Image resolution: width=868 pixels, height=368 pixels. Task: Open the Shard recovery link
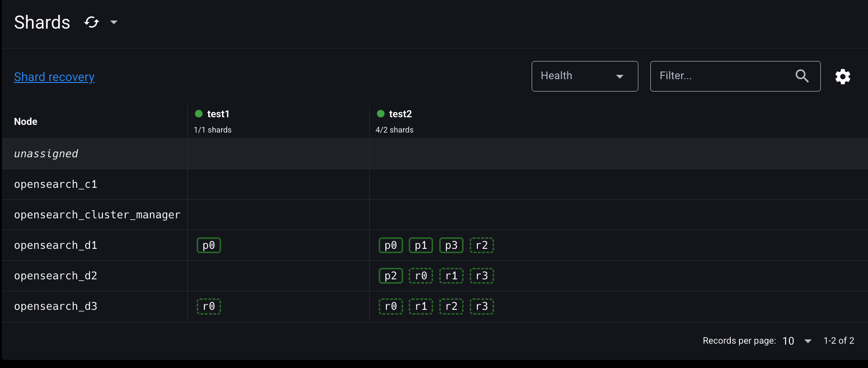[54, 77]
